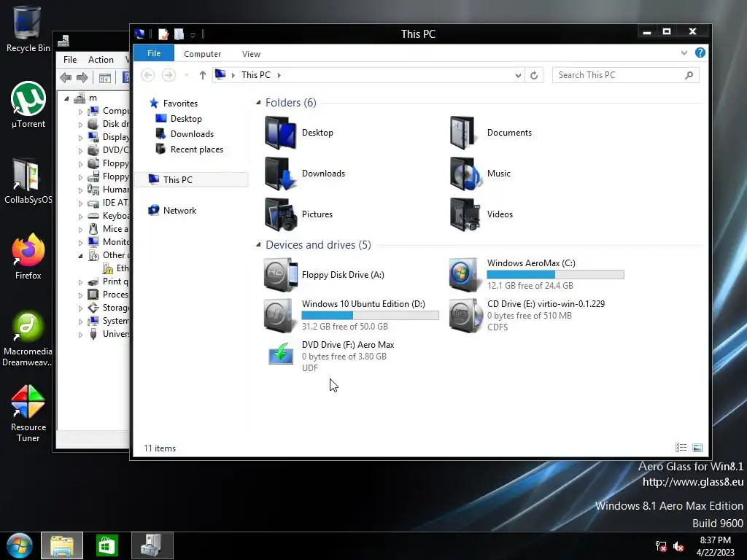This screenshot has width=747, height=560.
Task: Open the Pictures folder icon
Action: (280, 214)
